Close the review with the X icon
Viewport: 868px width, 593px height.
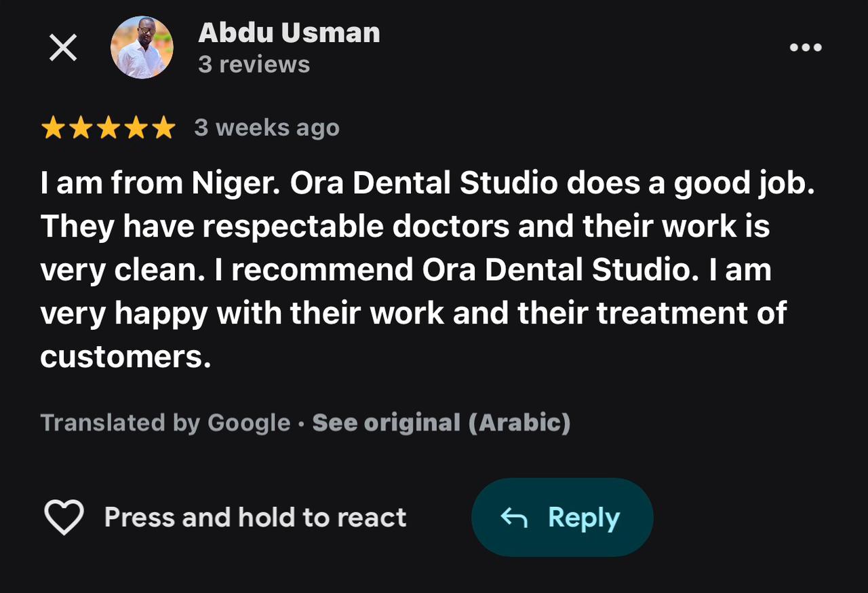(x=63, y=48)
